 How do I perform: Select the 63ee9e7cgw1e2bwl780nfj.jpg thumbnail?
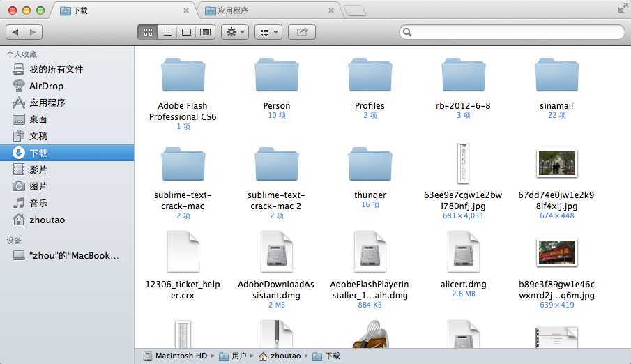463,163
